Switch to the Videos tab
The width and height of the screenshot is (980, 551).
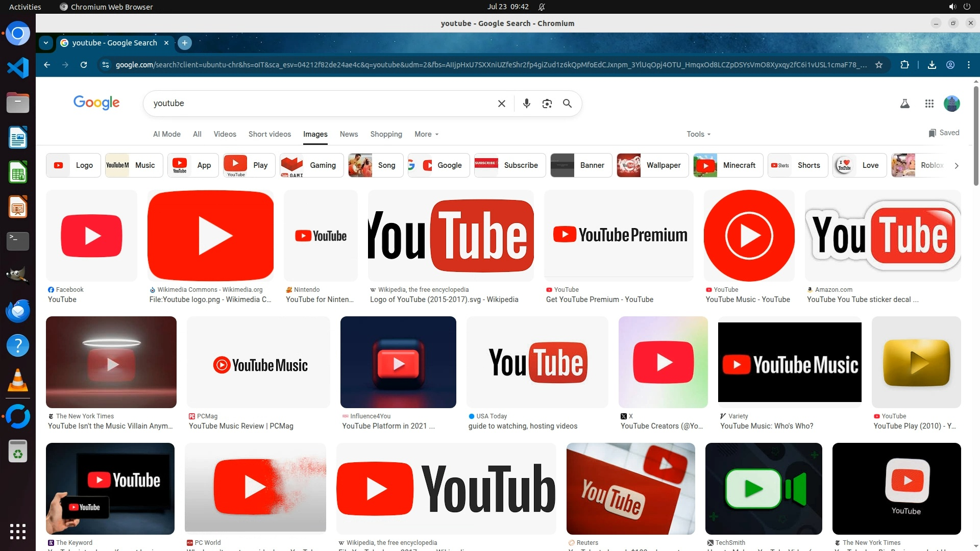click(225, 134)
